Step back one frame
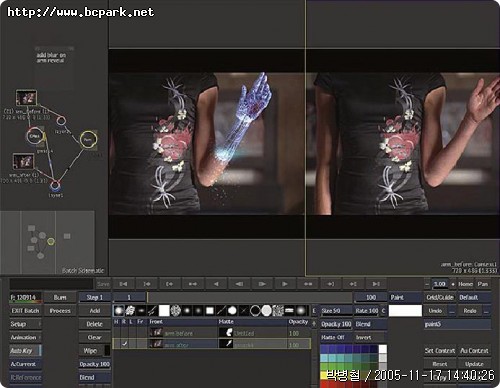The height and width of the screenshot is (388, 500). point(239,284)
